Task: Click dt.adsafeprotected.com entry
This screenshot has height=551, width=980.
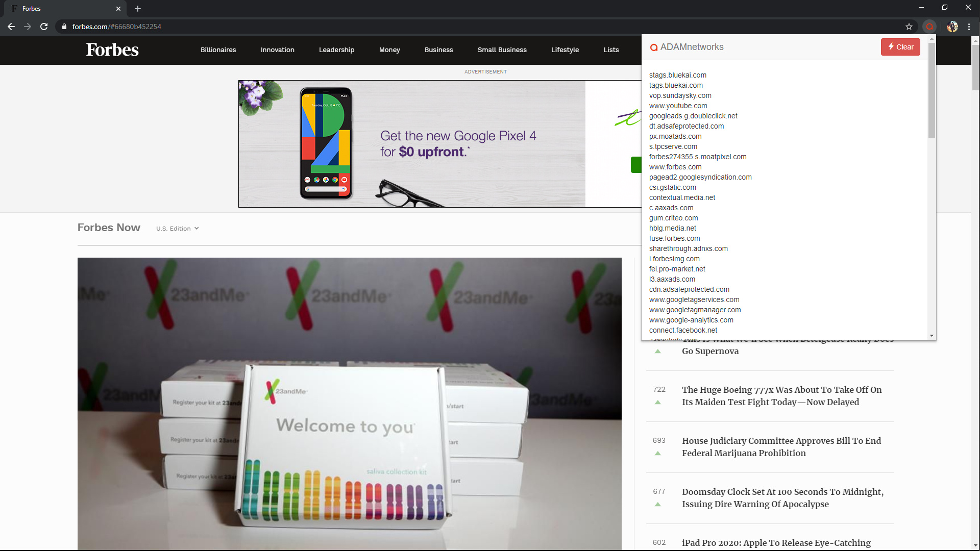Action: [687, 126]
